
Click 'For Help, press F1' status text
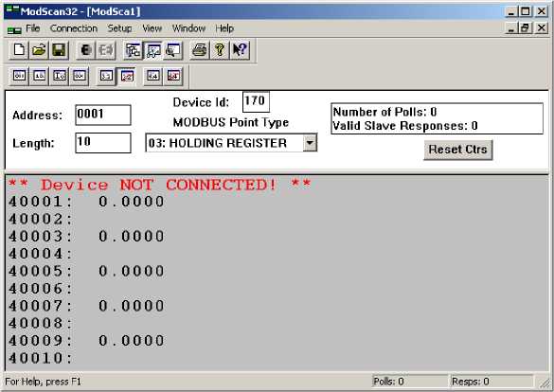tap(44, 382)
